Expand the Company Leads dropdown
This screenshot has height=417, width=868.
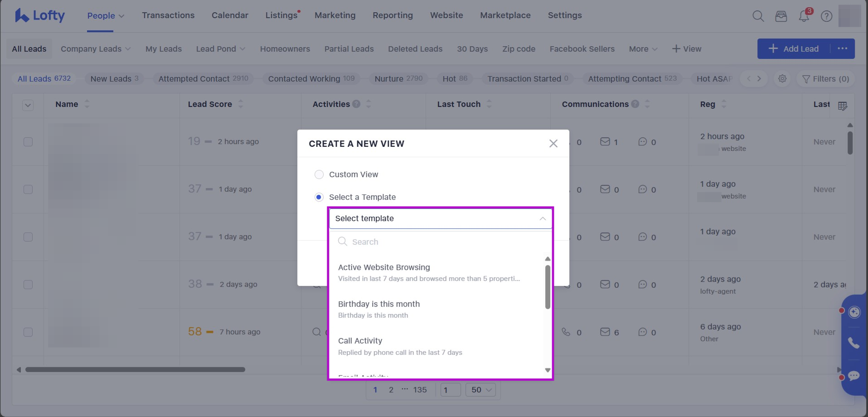pos(96,49)
